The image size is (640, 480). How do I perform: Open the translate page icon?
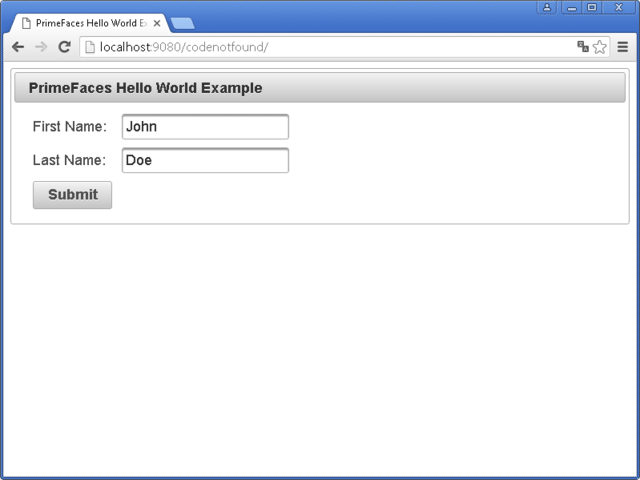click(x=583, y=47)
